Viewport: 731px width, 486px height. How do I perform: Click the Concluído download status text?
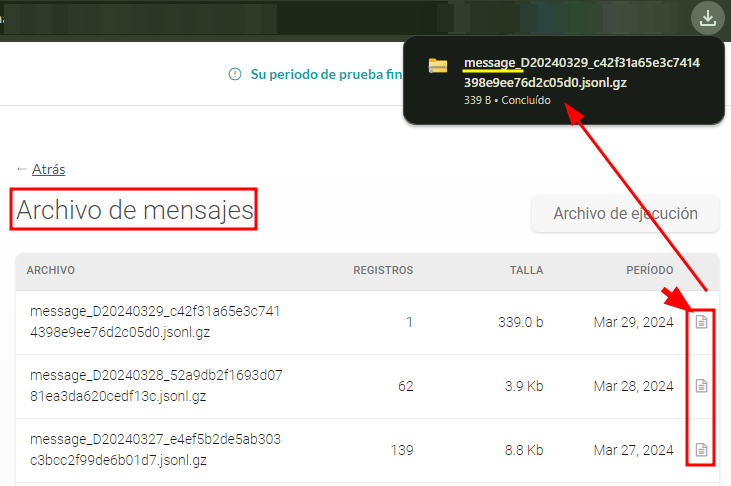pyautogui.click(x=525, y=101)
